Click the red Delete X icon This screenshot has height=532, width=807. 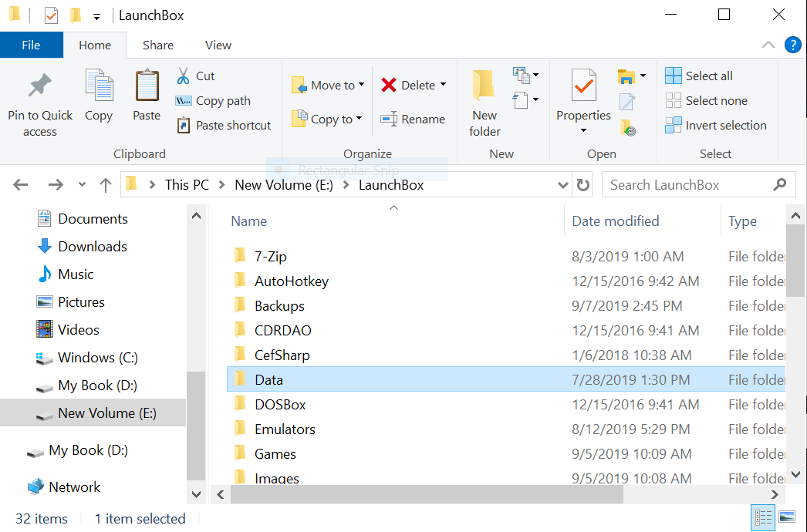(x=389, y=85)
